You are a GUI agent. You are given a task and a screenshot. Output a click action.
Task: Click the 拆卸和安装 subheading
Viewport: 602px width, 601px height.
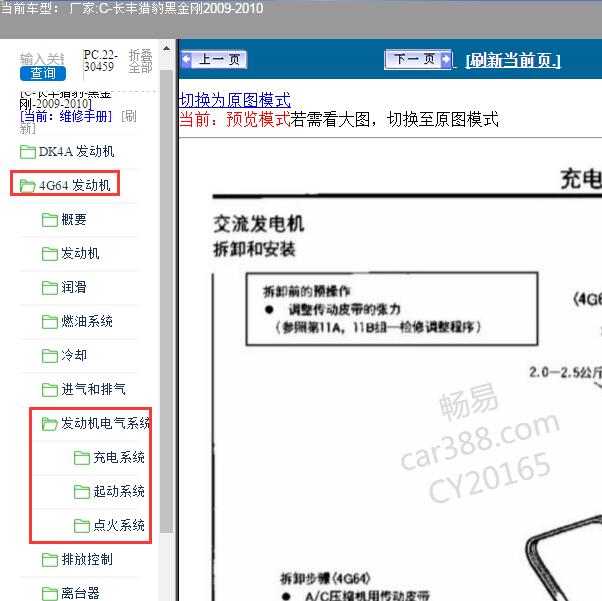tap(254, 249)
